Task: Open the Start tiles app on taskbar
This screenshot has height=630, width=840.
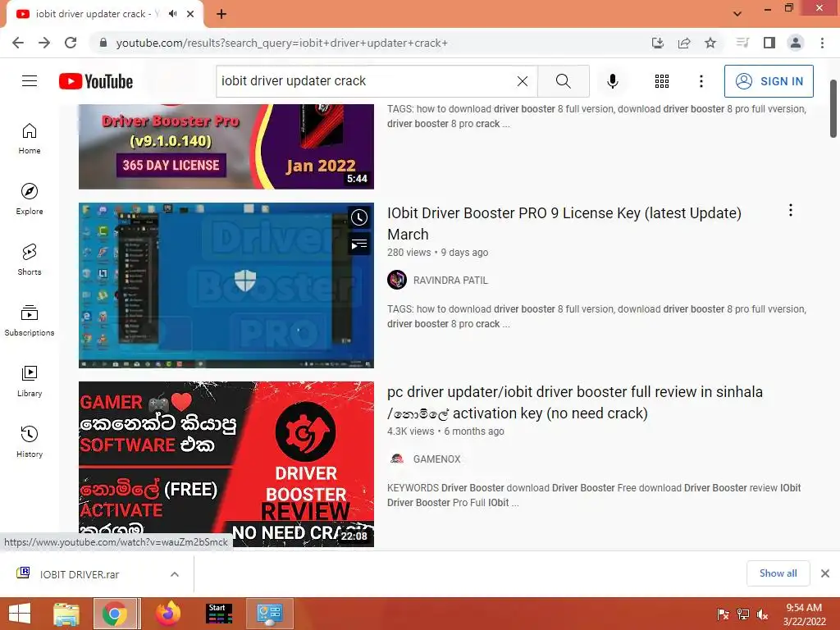Action: (219, 614)
